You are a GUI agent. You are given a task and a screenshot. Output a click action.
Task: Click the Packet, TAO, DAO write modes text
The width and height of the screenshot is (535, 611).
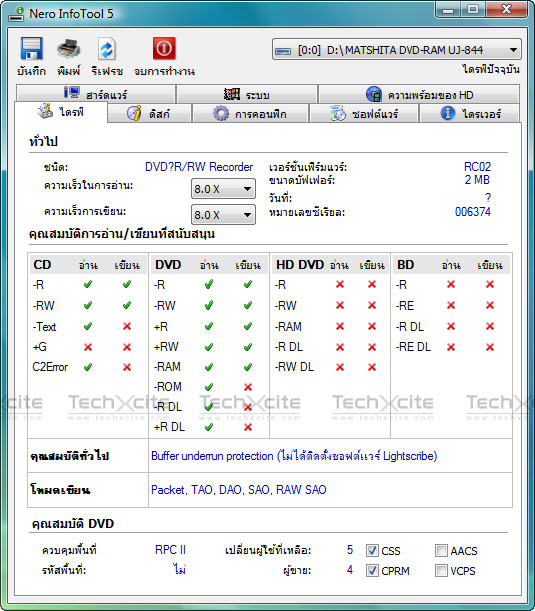(x=238, y=490)
